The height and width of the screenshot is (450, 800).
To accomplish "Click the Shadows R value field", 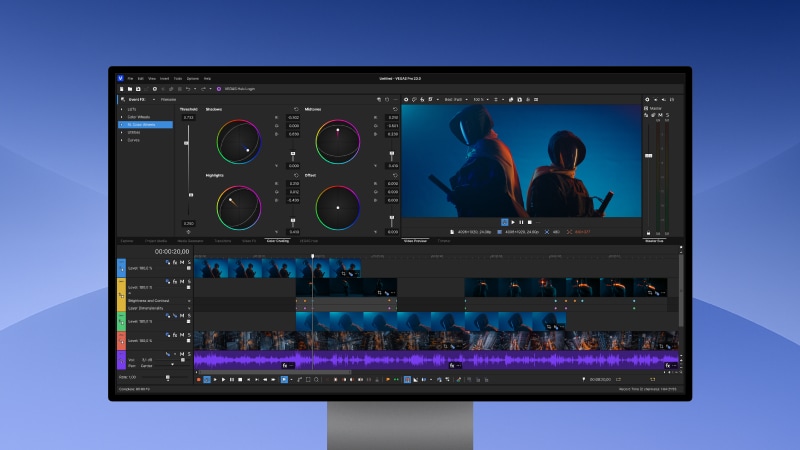I will pos(293,118).
